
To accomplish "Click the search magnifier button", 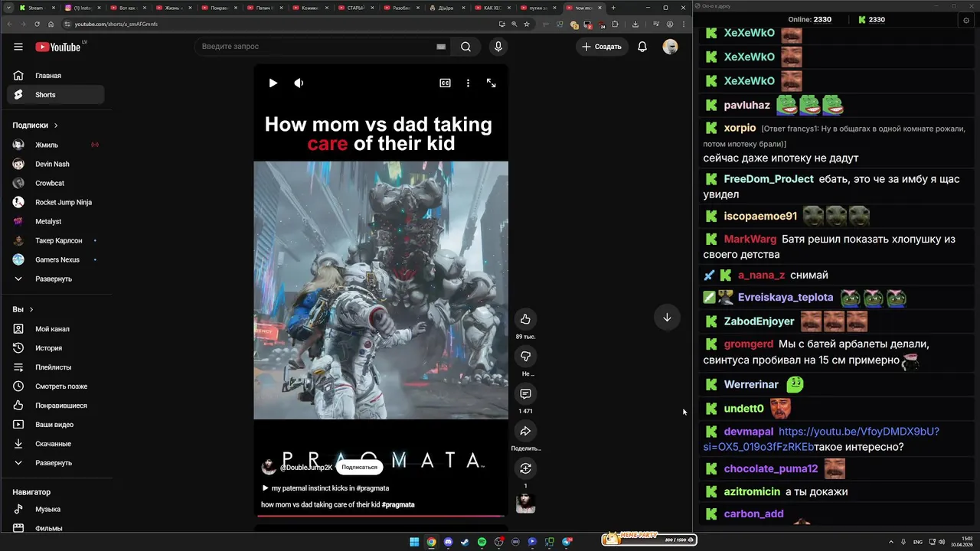I will pos(465,47).
